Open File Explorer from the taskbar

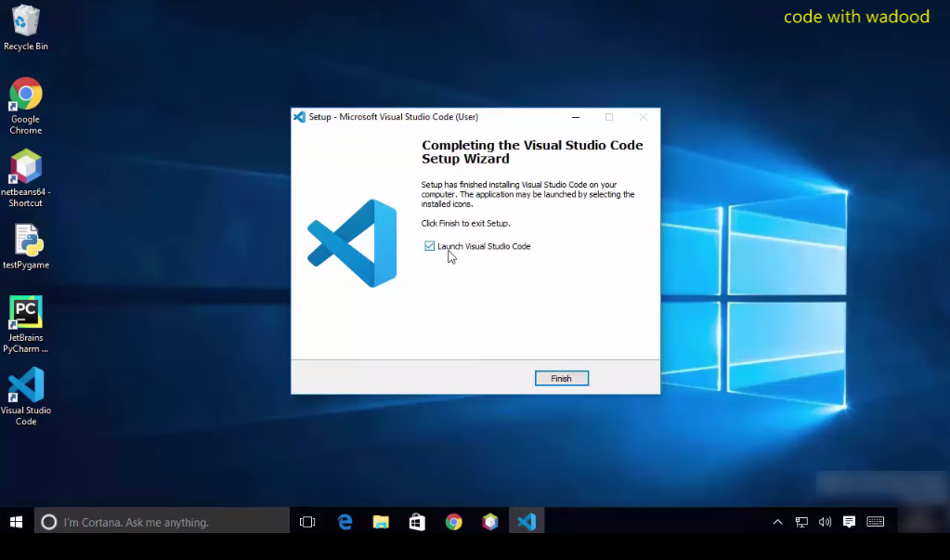pos(381,522)
